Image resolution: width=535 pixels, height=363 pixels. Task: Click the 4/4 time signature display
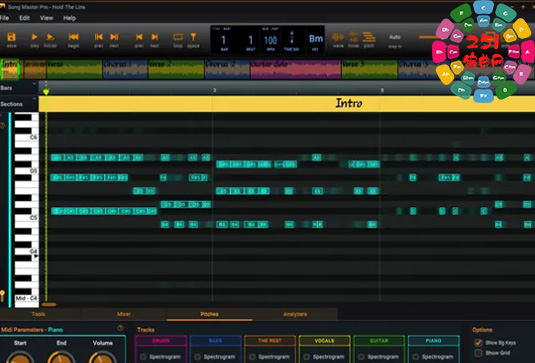292,37
